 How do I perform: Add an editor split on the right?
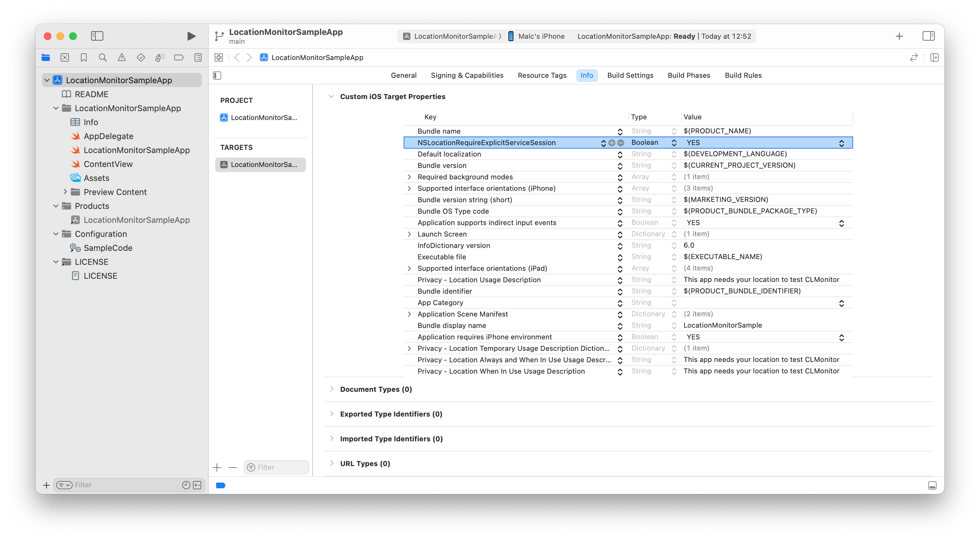934,57
